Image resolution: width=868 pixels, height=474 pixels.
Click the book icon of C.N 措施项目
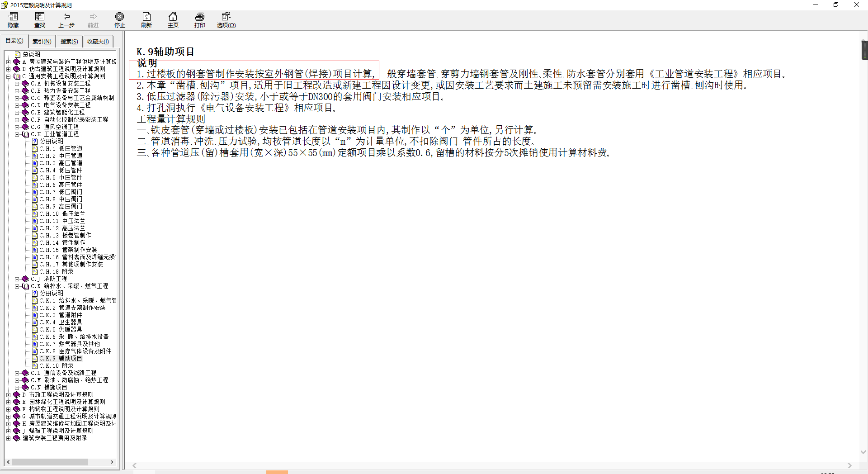pyautogui.click(x=25, y=387)
